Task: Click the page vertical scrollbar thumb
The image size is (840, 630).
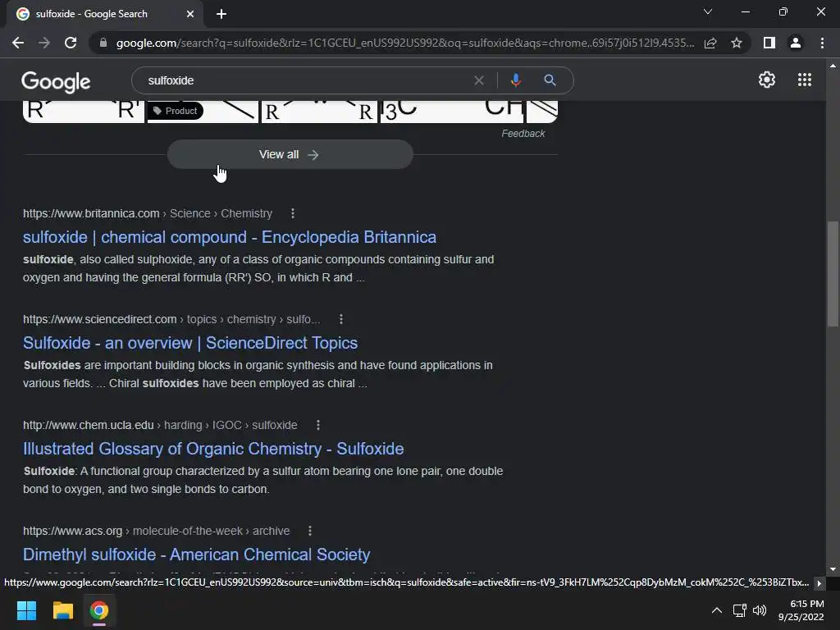Action: (833, 273)
